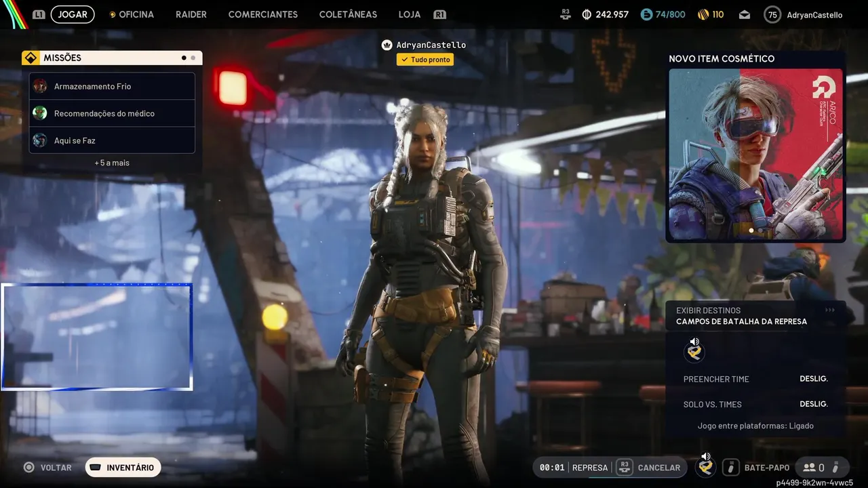868x488 pixels.
Task: Open the Loja tab
Action: [410, 14]
